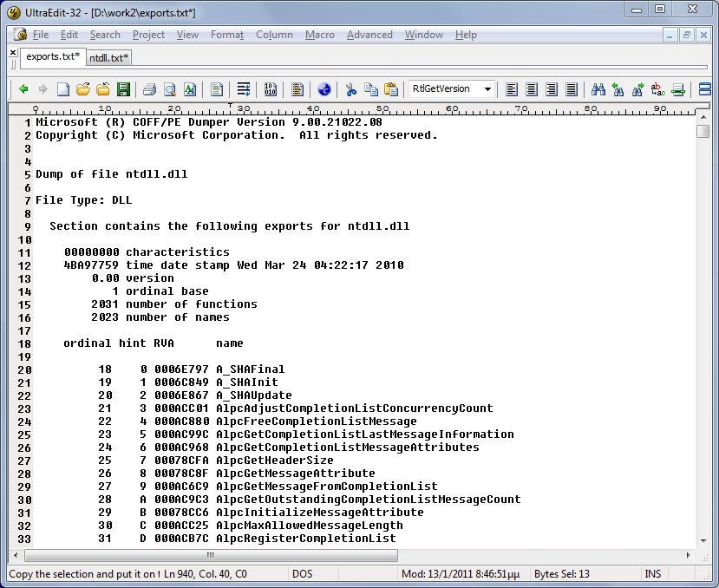Click the gray Forward navigation arrow

[42, 89]
